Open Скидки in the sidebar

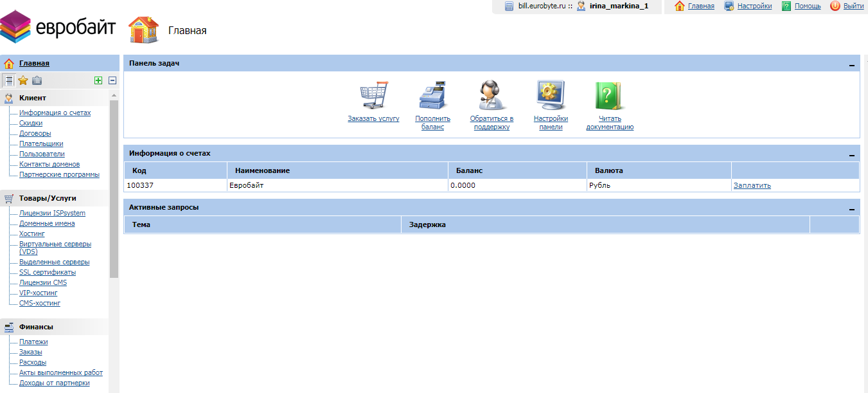tap(31, 123)
